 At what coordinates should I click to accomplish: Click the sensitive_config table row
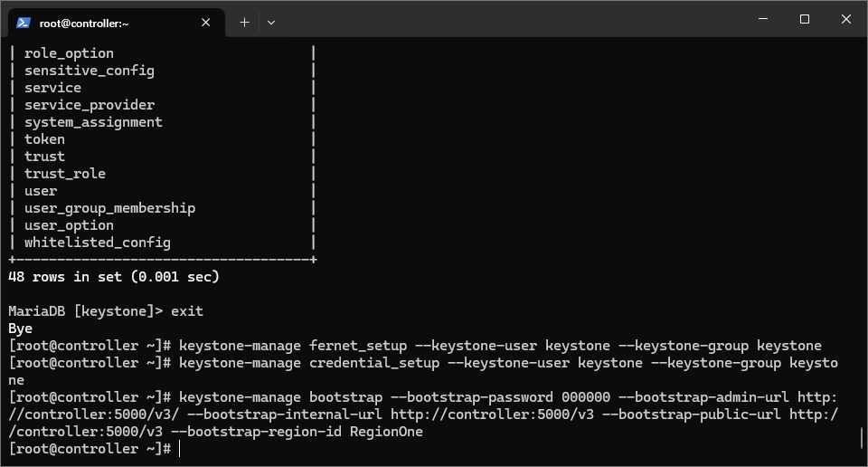(x=162, y=71)
